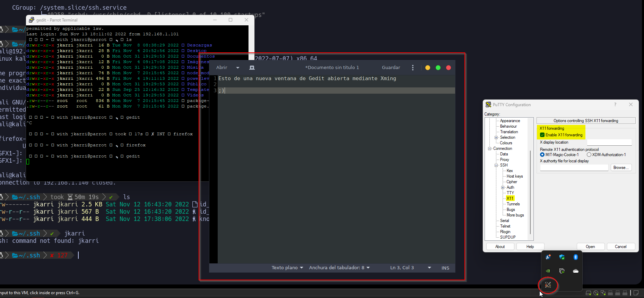Click the Open button in PuTTY
Viewport: 644px width, 298px height.
click(x=590, y=247)
